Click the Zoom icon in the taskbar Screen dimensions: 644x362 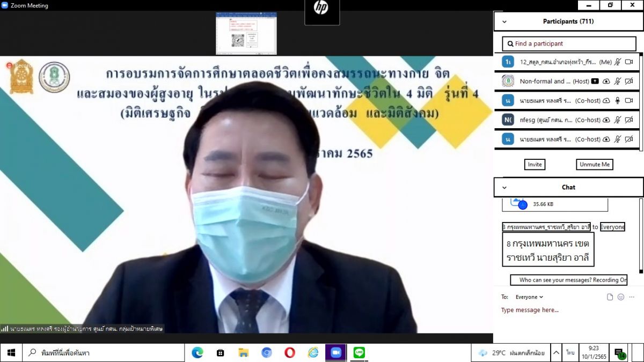336,352
